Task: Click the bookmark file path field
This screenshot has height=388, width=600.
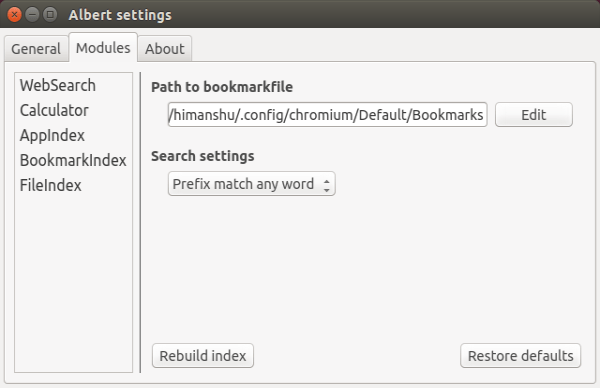Action: (x=328, y=114)
